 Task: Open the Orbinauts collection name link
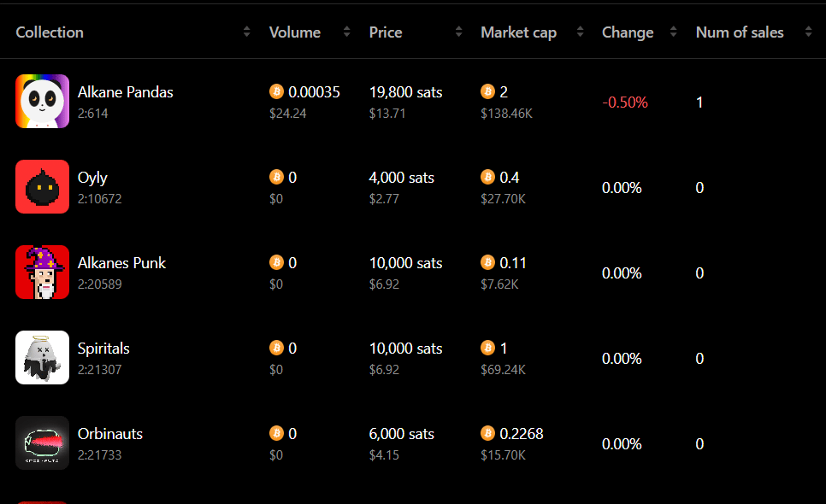pyautogui.click(x=110, y=434)
